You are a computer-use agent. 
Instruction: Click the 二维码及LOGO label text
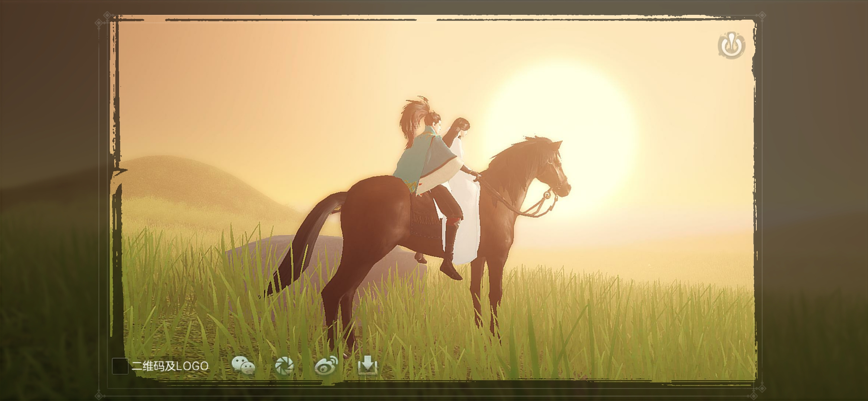pos(170,366)
